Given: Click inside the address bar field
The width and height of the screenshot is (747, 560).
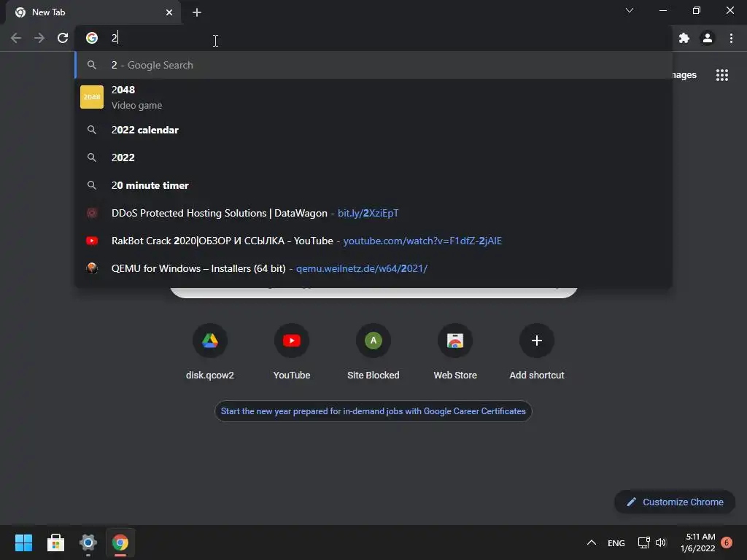Looking at the screenshot, I should point(374,38).
